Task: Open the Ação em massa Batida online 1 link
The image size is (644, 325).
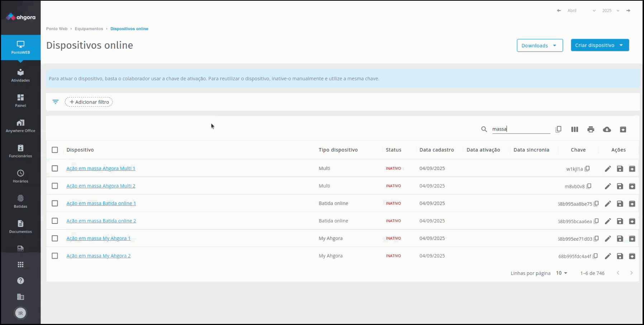Action: (x=101, y=203)
